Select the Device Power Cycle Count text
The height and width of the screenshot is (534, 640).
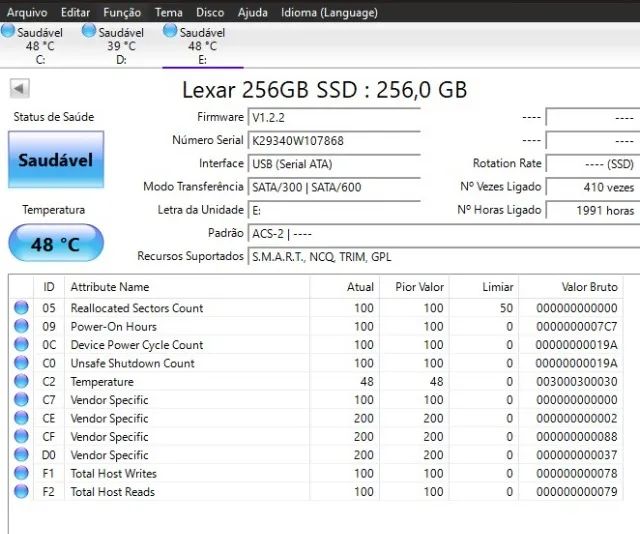(x=137, y=345)
